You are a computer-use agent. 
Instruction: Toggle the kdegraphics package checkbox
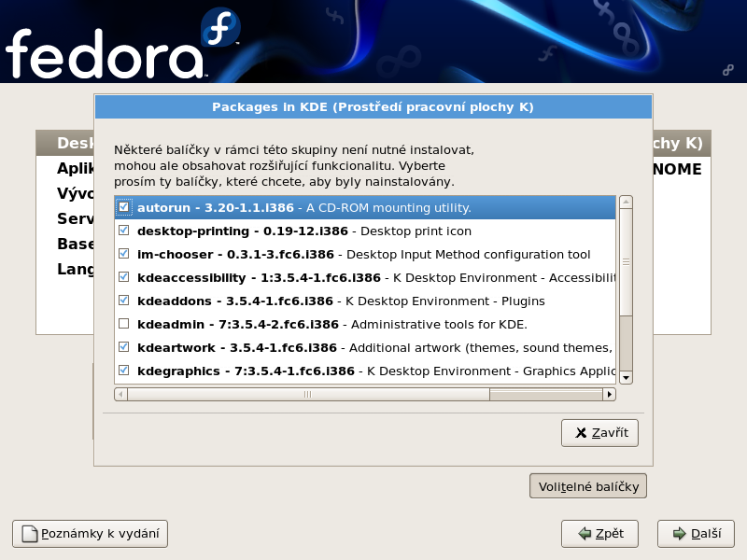coord(124,371)
